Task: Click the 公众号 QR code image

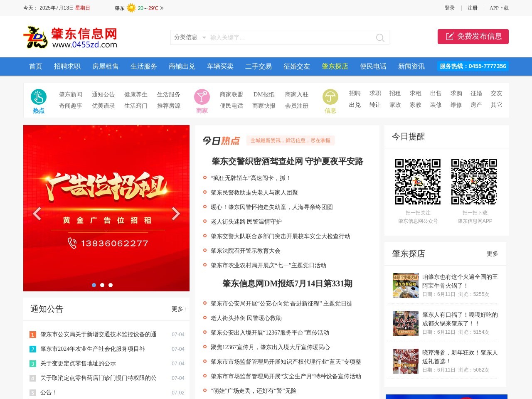Action: tap(418, 181)
